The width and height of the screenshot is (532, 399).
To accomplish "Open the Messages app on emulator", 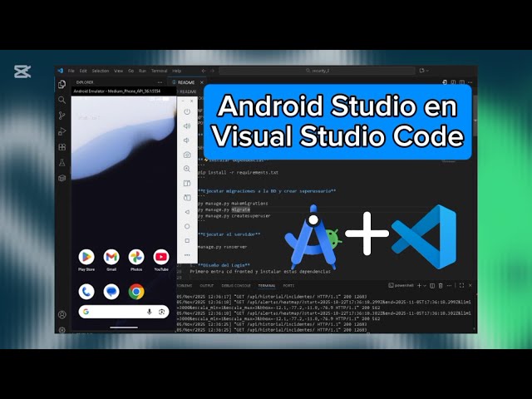I will 111,292.
